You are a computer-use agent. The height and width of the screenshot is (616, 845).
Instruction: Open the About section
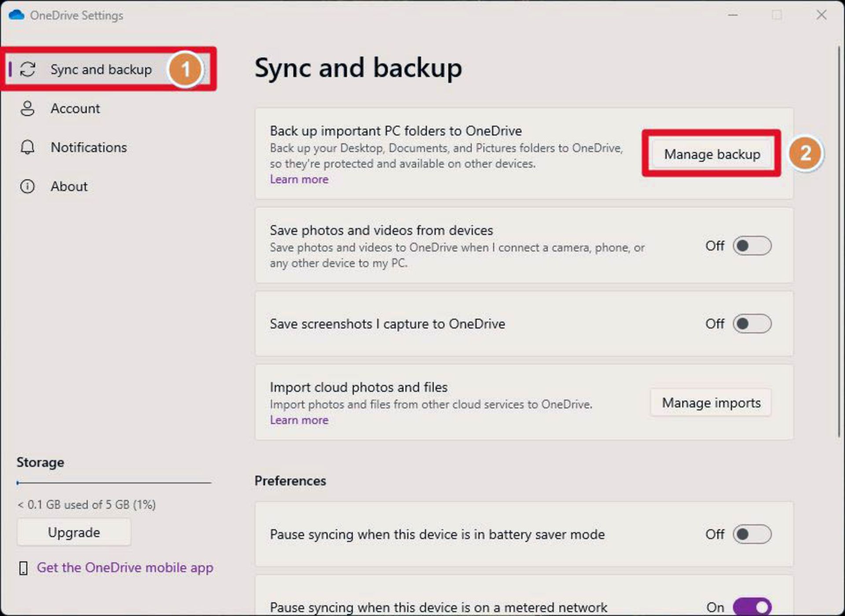pyautogui.click(x=69, y=186)
